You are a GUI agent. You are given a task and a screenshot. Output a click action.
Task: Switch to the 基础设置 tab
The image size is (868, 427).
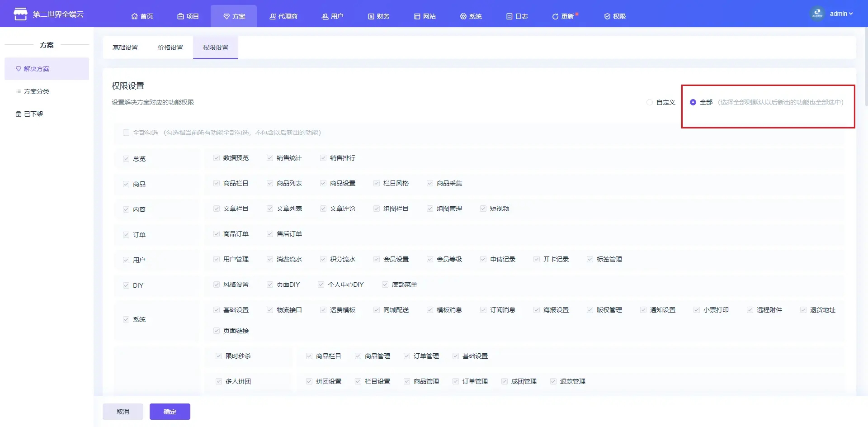coord(125,47)
